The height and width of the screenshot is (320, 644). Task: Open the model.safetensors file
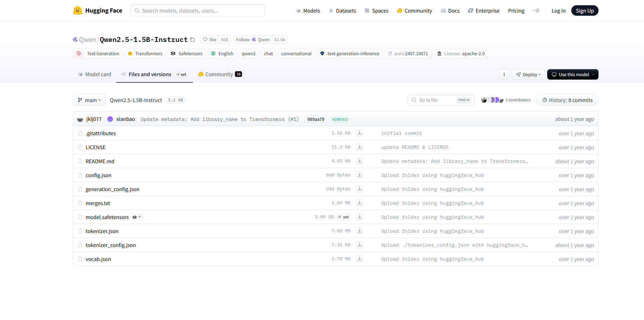pyautogui.click(x=107, y=217)
